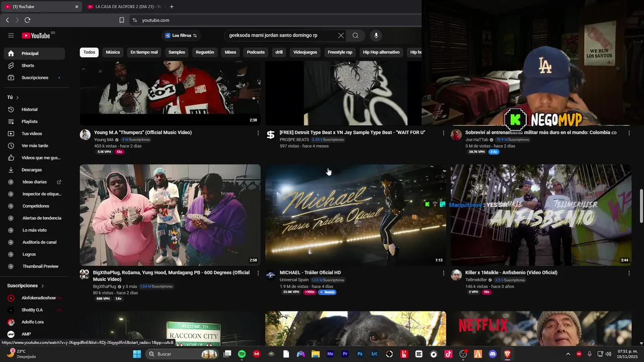Select the Todos filter chip
This screenshot has width=644, height=362.
coord(89,52)
